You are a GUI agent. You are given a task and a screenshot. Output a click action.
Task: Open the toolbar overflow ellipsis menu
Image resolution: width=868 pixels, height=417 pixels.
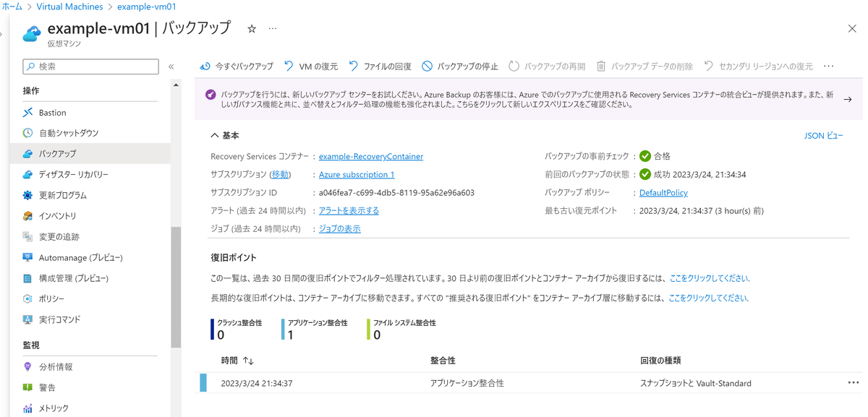829,66
